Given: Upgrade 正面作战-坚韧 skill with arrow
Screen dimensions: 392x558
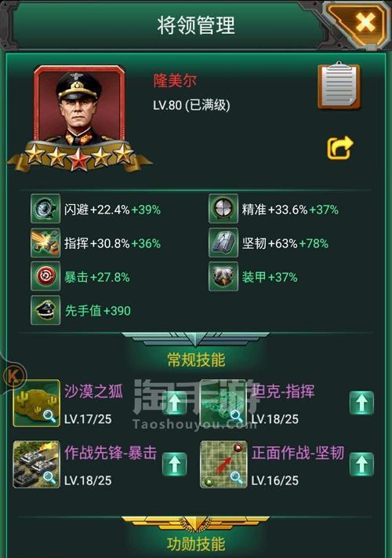Looking at the screenshot, I should tap(361, 465).
